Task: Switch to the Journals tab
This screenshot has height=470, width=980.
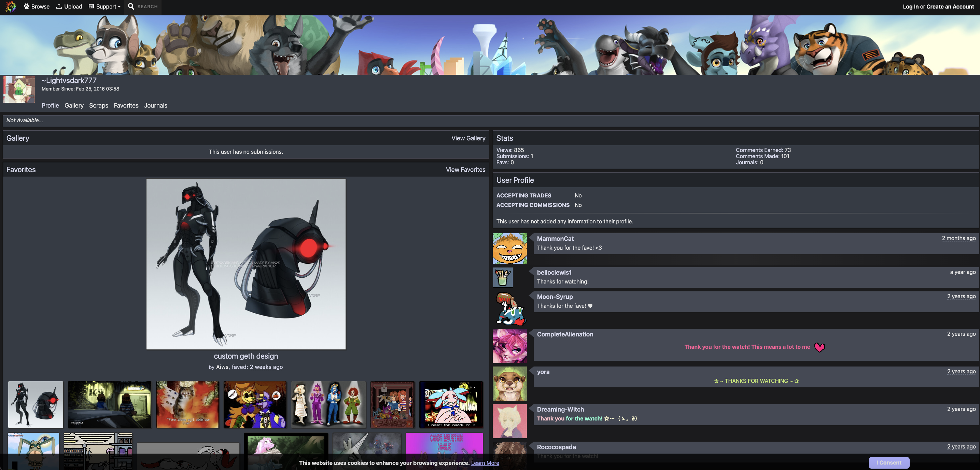Action: [156, 106]
